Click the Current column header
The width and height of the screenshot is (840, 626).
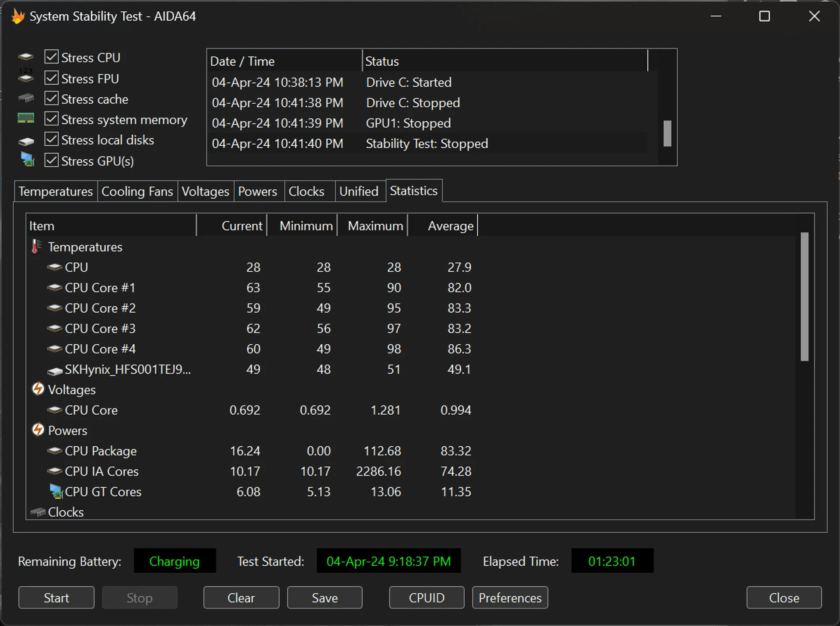(232, 226)
